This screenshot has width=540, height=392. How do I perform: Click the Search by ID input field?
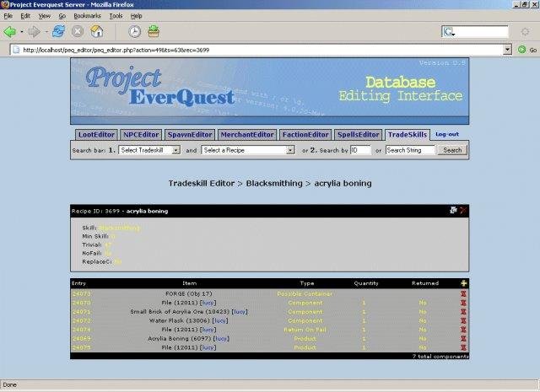[x=360, y=150]
